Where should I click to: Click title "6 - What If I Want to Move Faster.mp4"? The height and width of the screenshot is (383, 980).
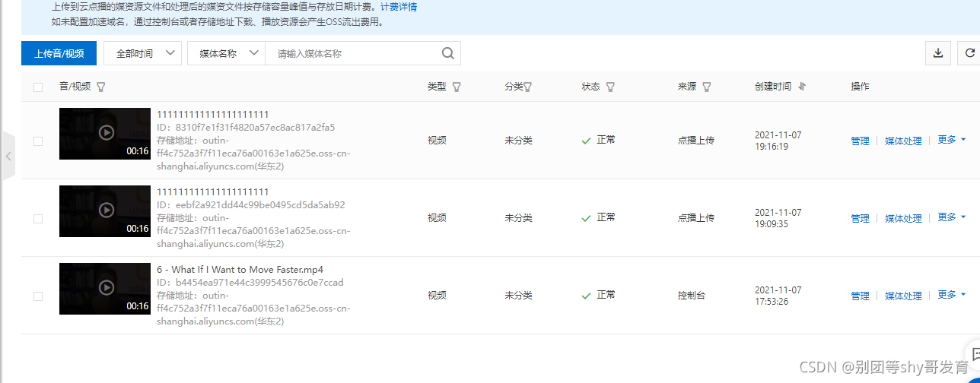pyautogui.click(x=240, y=270)
